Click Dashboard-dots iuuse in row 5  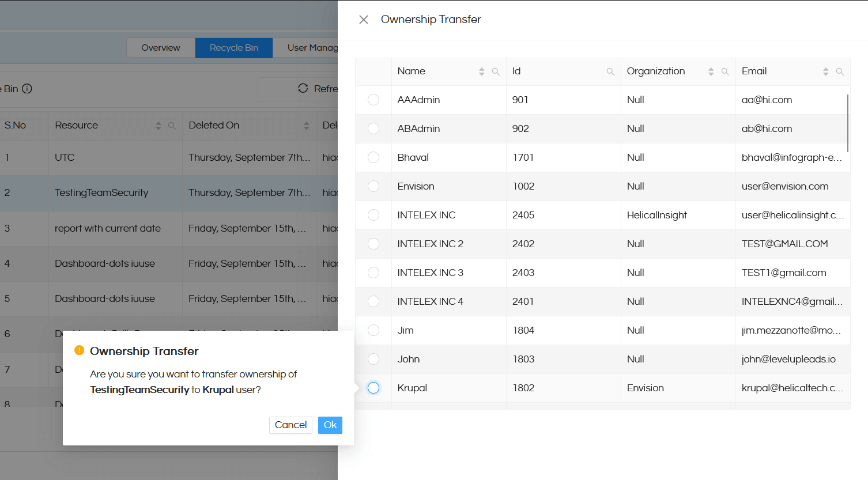click(x=105, y=298)
